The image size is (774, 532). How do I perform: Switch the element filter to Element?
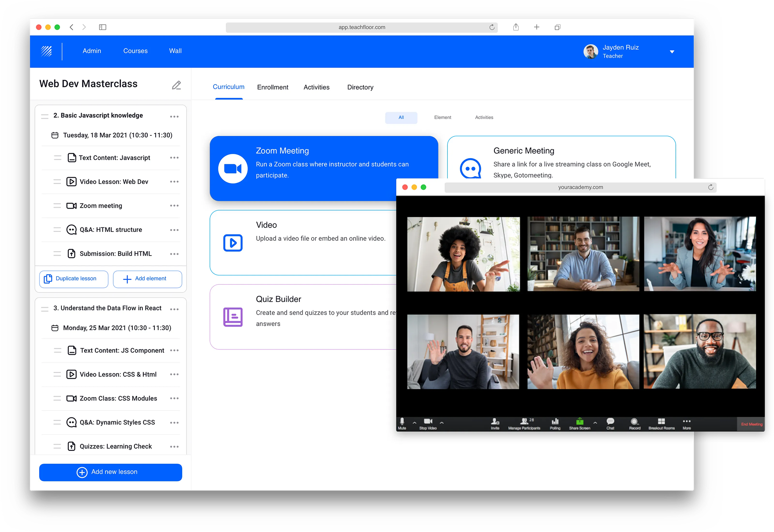(x=442, y=117)
